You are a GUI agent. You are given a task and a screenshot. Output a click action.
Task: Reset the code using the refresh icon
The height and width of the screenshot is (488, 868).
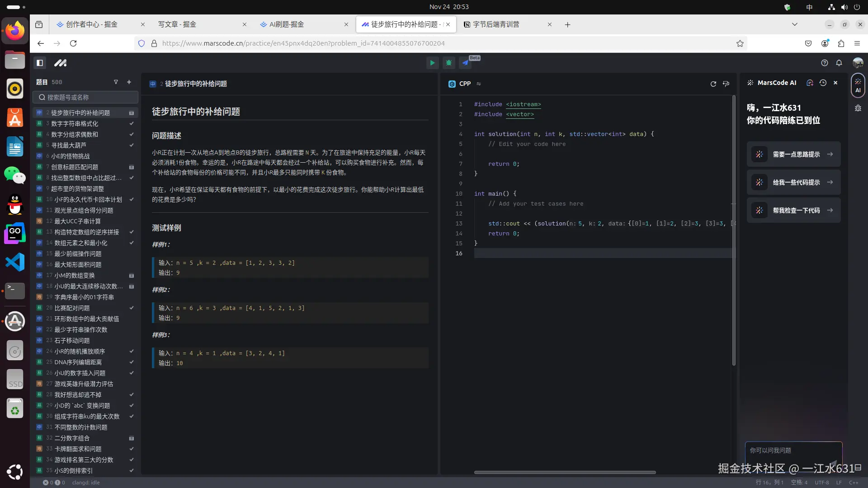pyautogui.click(x=713, y=84)
